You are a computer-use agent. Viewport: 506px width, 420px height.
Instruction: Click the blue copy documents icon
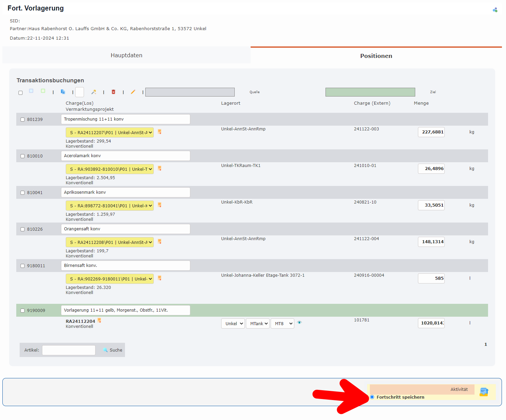pos(63,91)
